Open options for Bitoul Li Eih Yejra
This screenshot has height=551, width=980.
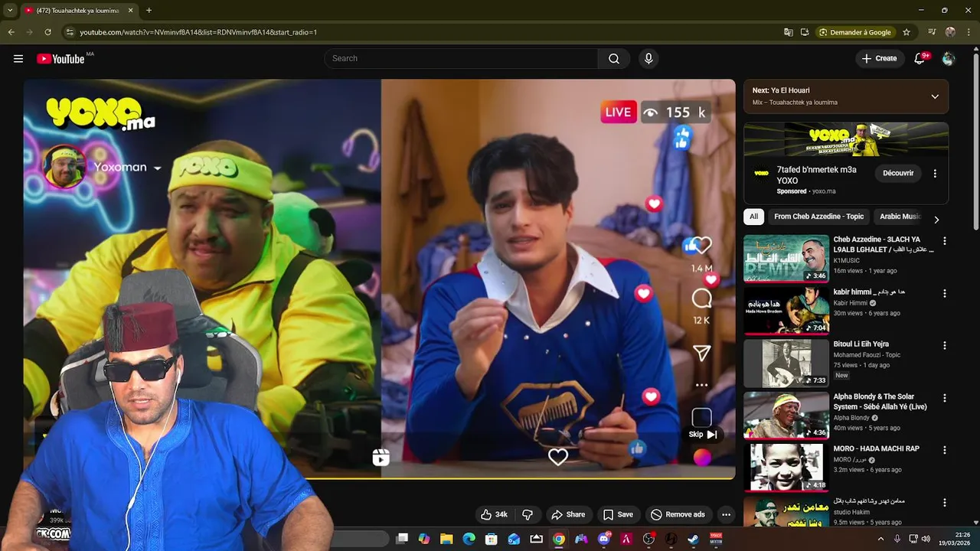944,345
